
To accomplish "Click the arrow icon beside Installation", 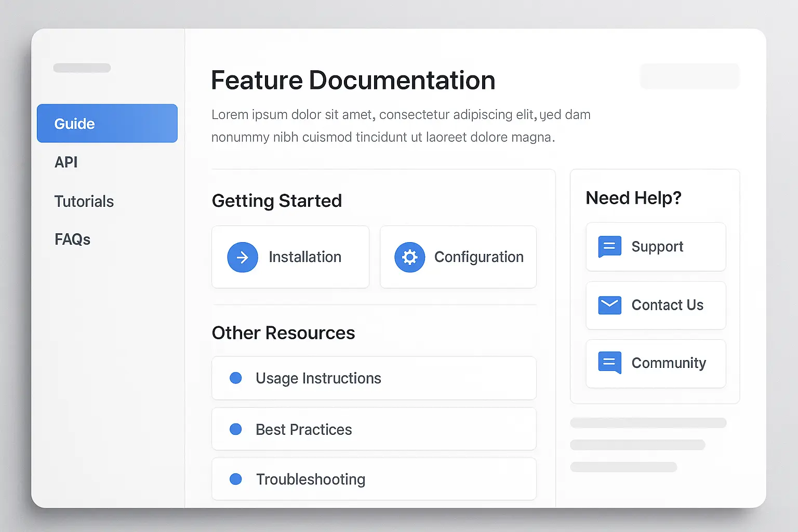I will [x=242, y=257].
